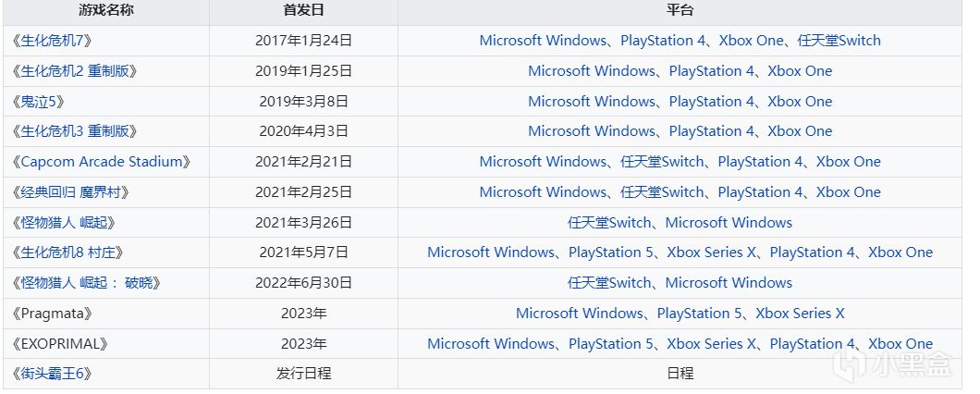This screenshot has height=394, width=980.
Task: Open the 《生化危机8 村庄》 link
Action: pyautogui.click(x=68, y=252)
